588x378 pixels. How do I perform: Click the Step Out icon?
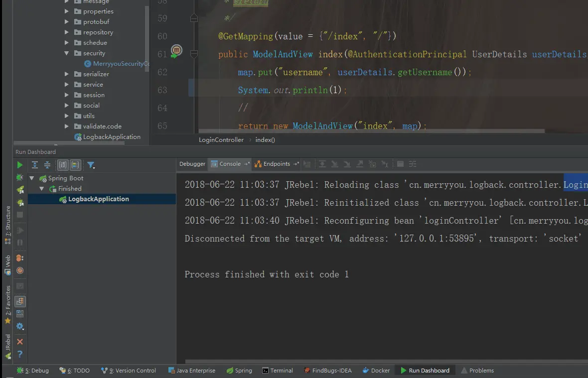[360, 164]
